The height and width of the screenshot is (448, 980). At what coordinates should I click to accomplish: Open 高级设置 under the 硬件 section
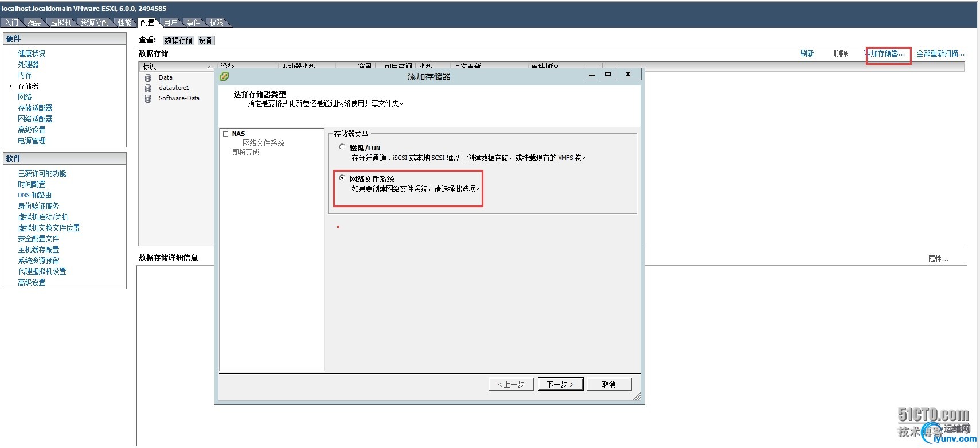[x=32, y=130]
